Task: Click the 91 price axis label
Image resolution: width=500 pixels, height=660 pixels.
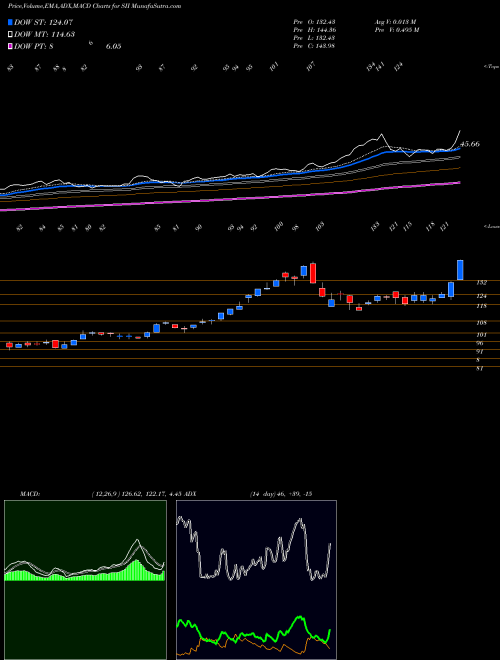Action: pos(480,351)
